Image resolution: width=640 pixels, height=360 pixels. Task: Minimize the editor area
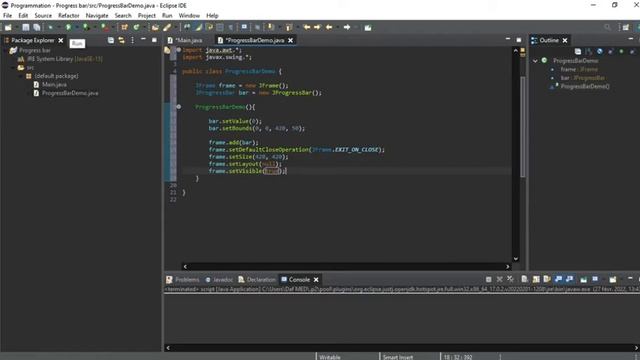click(508, 39)
